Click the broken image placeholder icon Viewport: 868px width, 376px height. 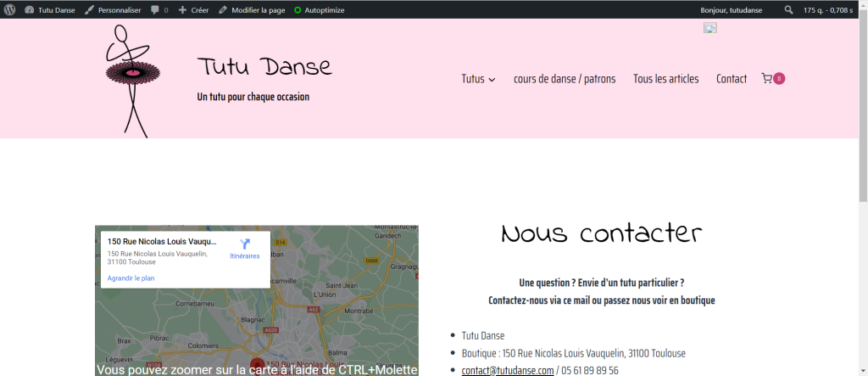710,28
